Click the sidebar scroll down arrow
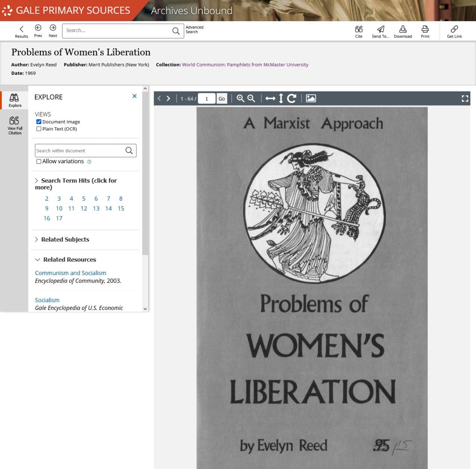Screen dimensions: 476x469 pos(145,309)
